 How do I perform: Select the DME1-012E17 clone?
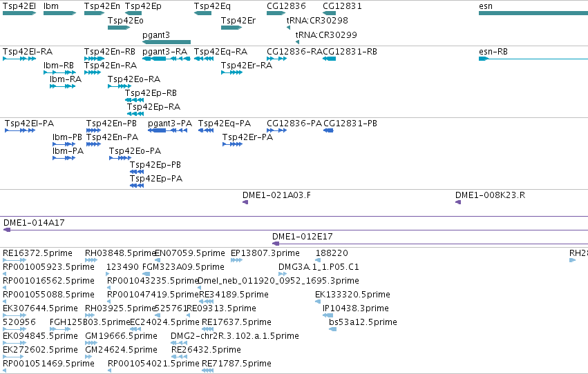[x=430, y=244]
